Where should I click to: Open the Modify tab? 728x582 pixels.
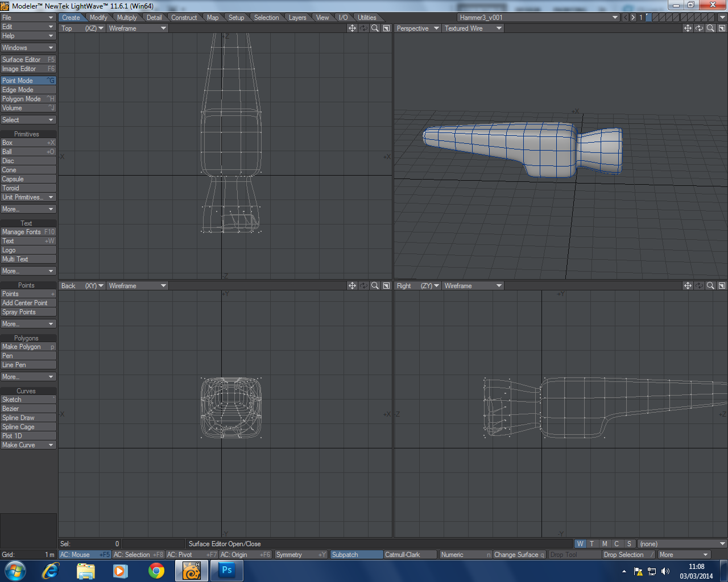[x=98, y=17]
